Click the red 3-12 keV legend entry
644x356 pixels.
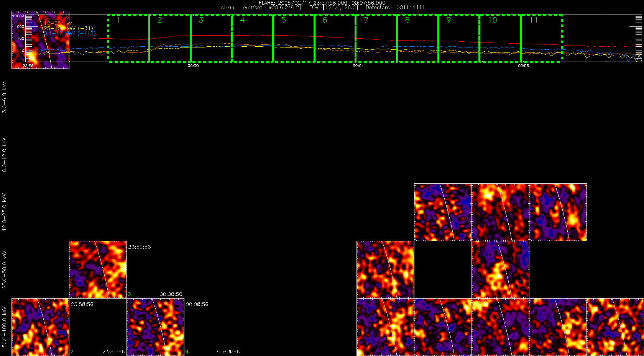click(56, 18)
